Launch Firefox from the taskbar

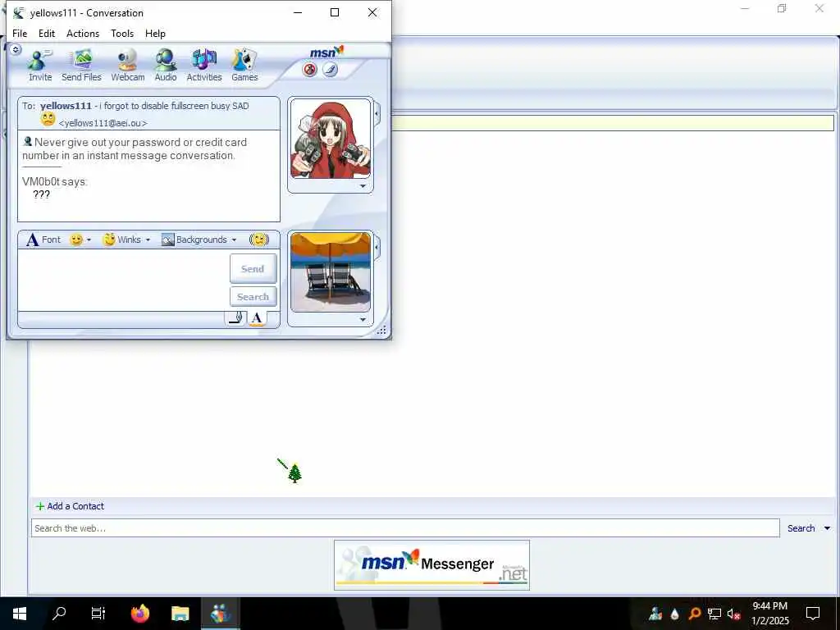[139, 614]
